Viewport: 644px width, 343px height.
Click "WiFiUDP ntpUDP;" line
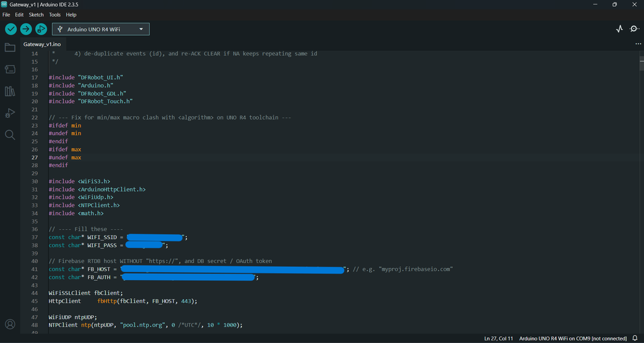point(73,317)
